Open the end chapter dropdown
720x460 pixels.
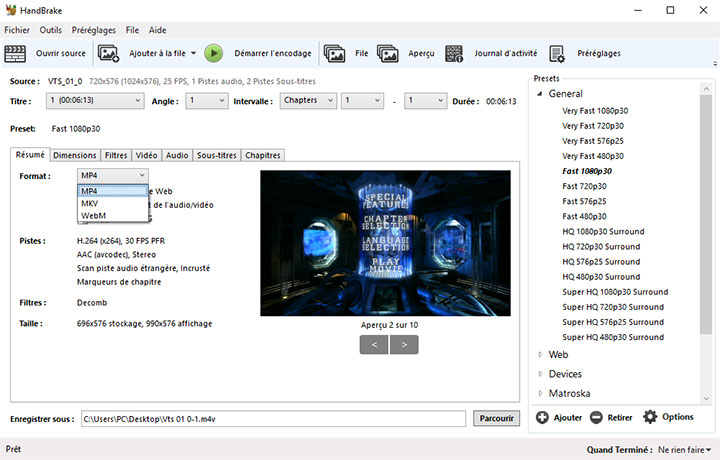click(425, 101)
